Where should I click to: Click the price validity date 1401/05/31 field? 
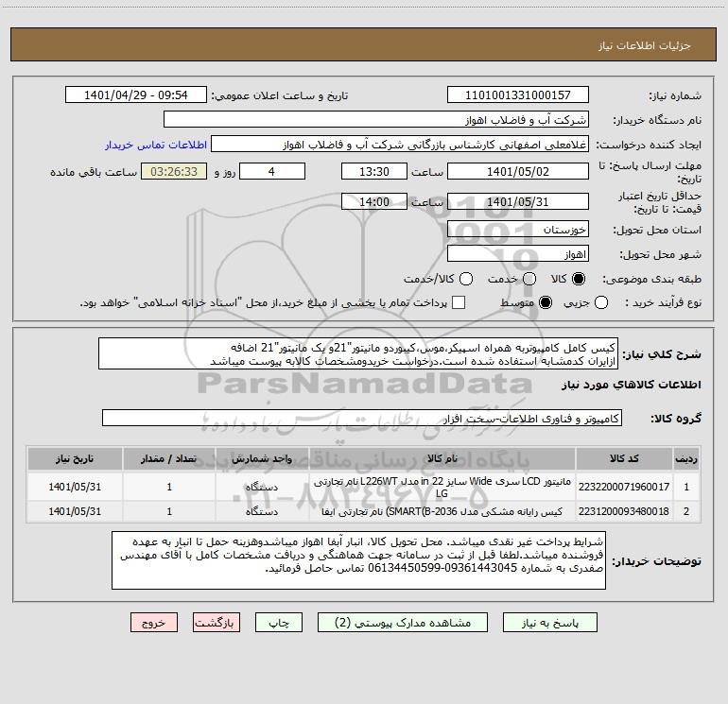tap(518, 202)
